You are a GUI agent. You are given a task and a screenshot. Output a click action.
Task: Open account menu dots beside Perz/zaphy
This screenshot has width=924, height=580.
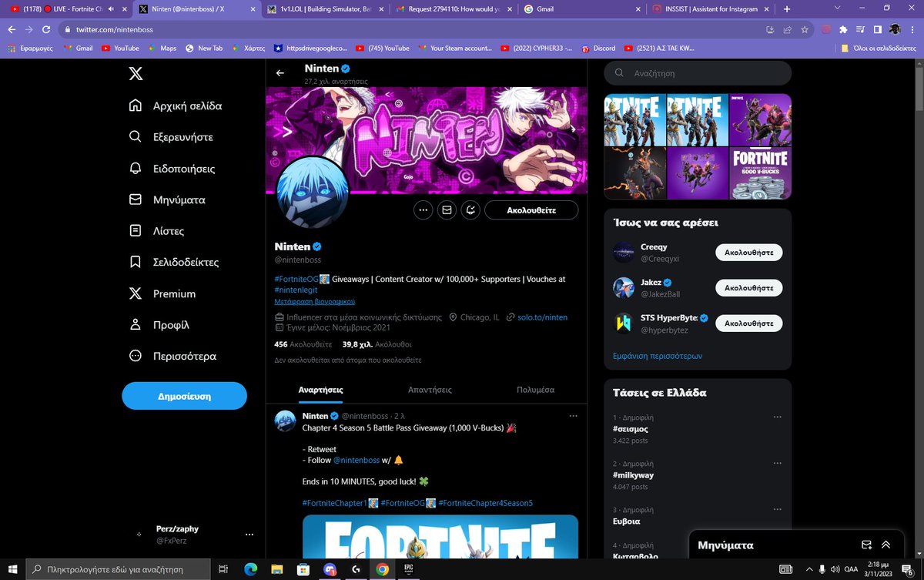click(249, 535)
